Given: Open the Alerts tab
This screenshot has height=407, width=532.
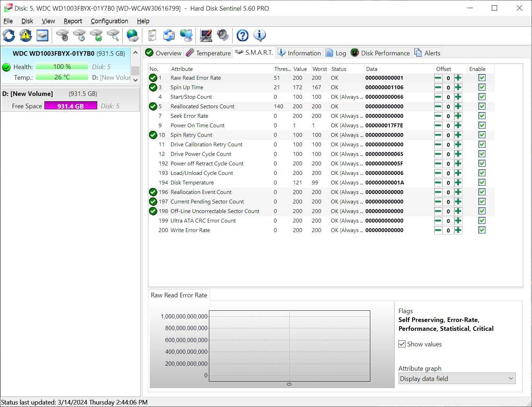Looking at the screenshot, I should [x=427, y=53].
